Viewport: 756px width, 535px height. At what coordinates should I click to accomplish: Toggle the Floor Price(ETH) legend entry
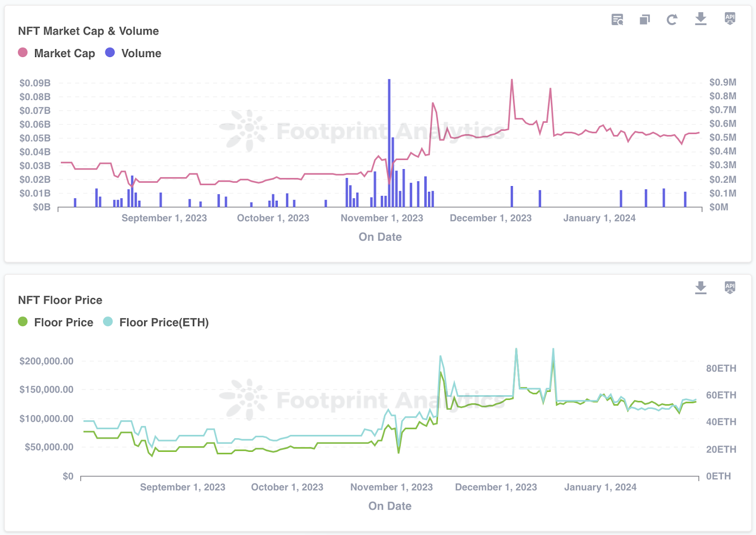coord(163,323)
